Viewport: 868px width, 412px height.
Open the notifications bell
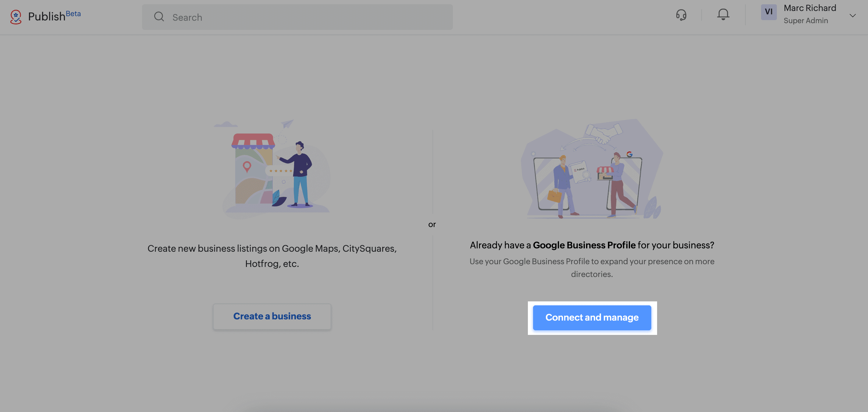click(723, 15)
